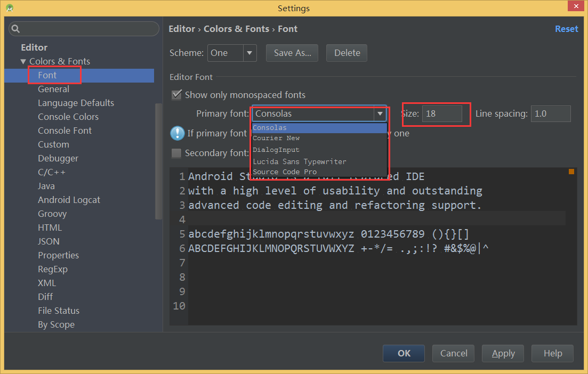
Task: Click the settings tree scrollbar
Action: [x=158, y=161]
